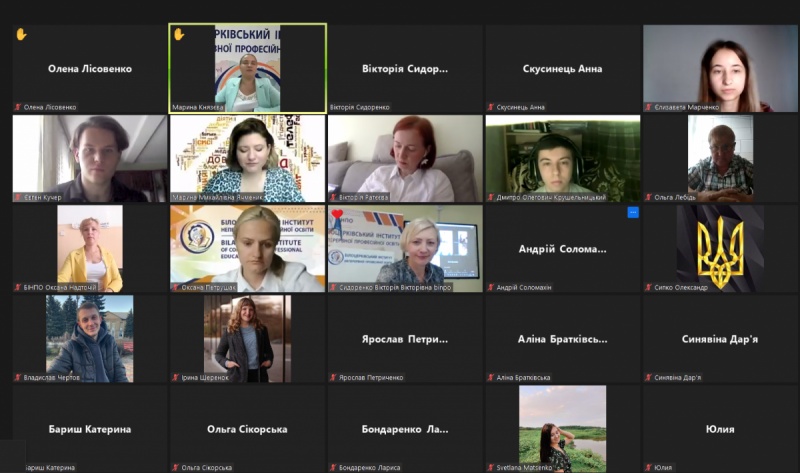
Task: Click Владислав Чертов profile photo tile
Action: (x=89, y=338)
